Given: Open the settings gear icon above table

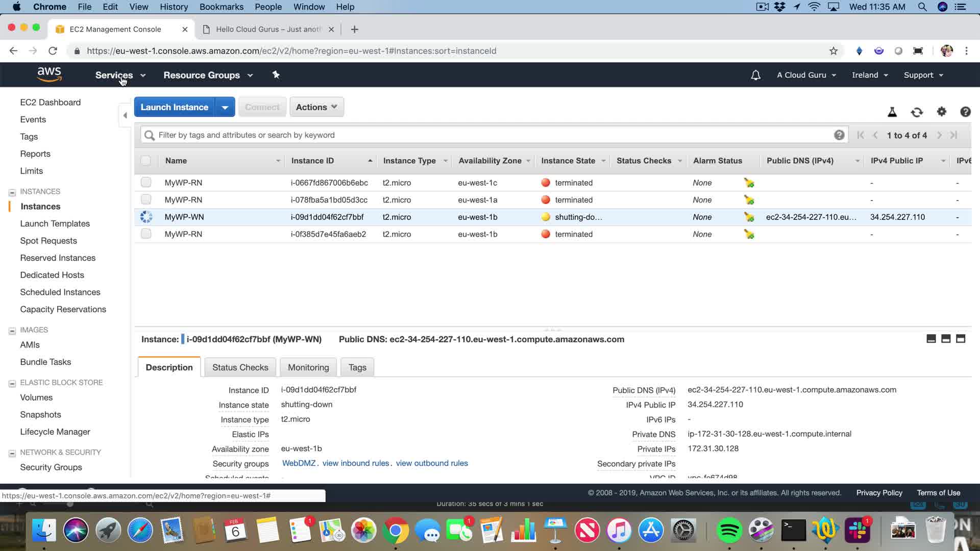Looking at the screenshot, I should click(942, 112).
